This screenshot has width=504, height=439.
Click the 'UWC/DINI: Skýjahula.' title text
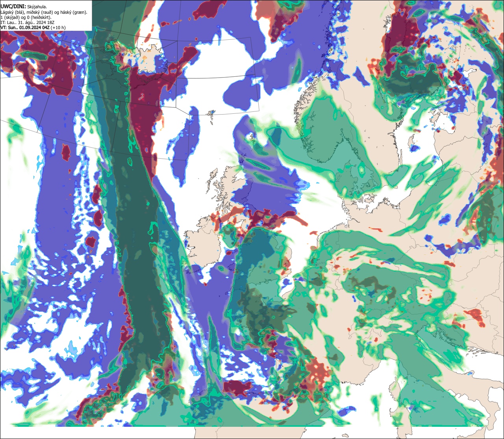click(x=24, y=6)
